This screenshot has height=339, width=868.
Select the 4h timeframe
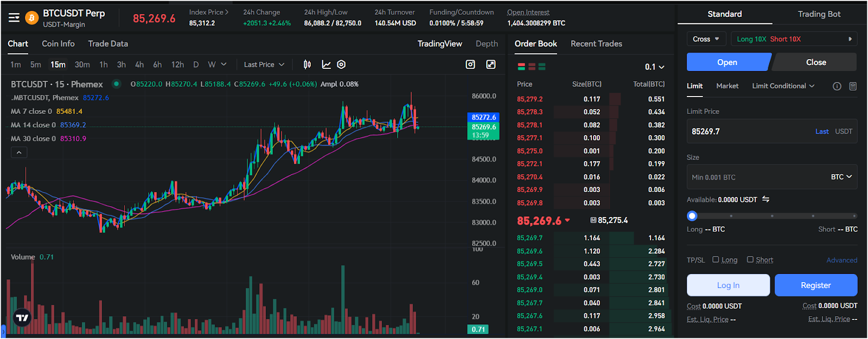coord(139,65)
